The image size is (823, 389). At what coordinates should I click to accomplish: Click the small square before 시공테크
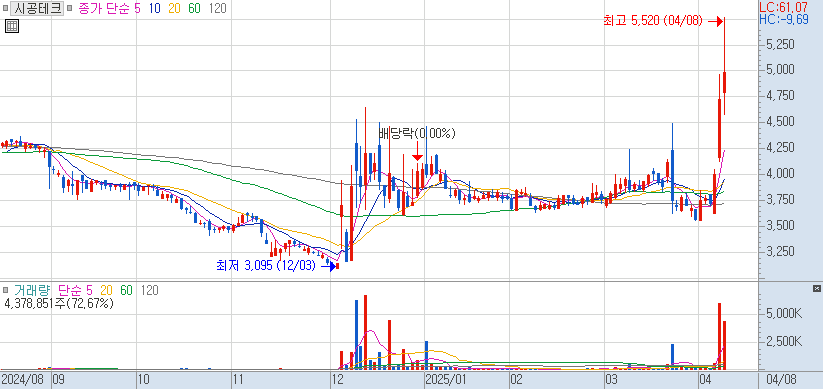pyautogui.click(x=5, y=9)
